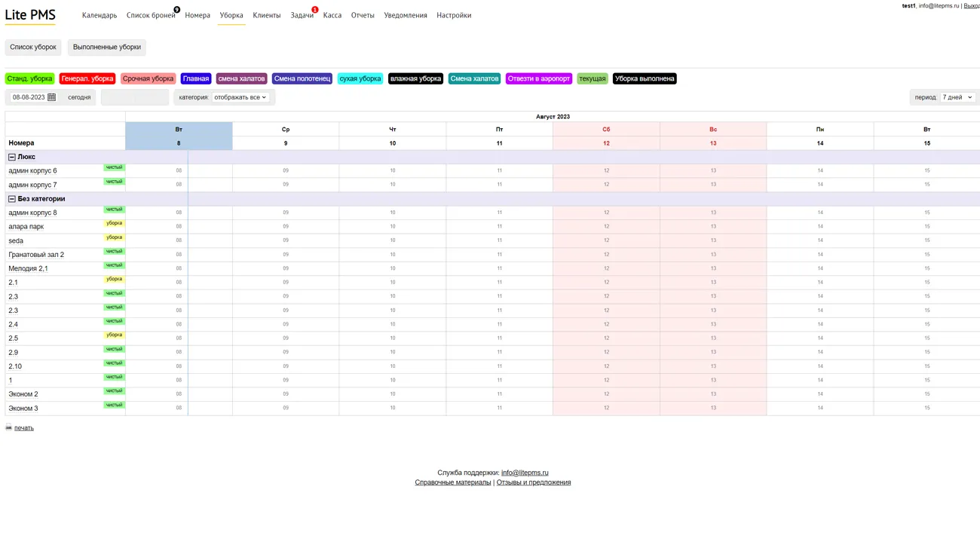The width and height of the screenshot is (980, 551).
Task: Go to the Отчеты menu
Action: pyautogui.click(x=363, y=15)
